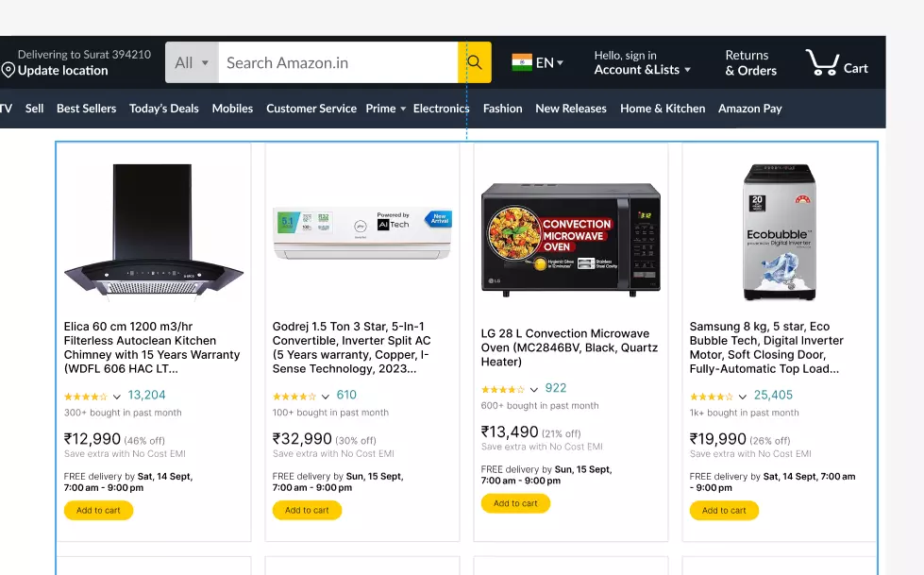The height and width of the screenshot is (575, 924).
Task: Open the shopping cart icon
Action: pos(822,63)
